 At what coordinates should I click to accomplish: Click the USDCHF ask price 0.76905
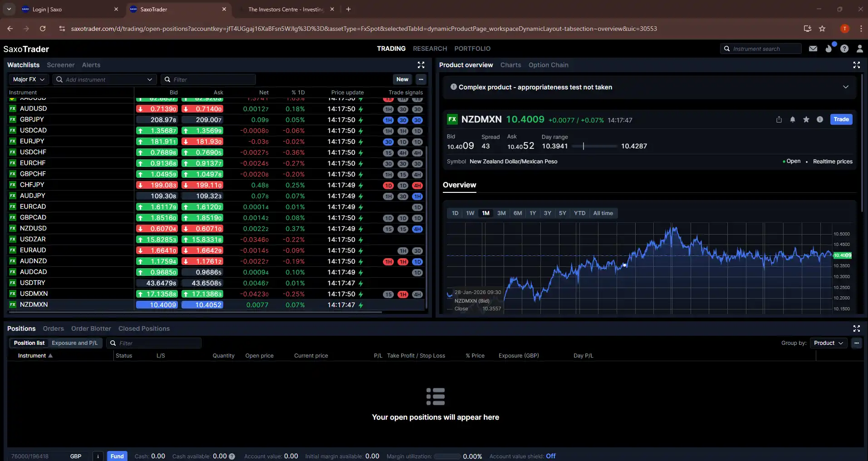[x=203, y=152]
